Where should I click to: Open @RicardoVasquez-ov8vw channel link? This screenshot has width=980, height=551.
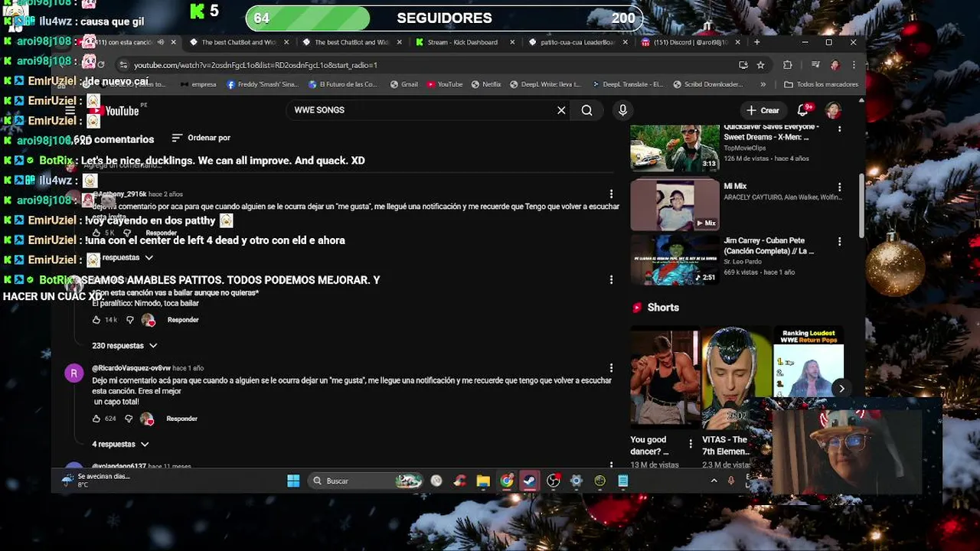point(131,368)
